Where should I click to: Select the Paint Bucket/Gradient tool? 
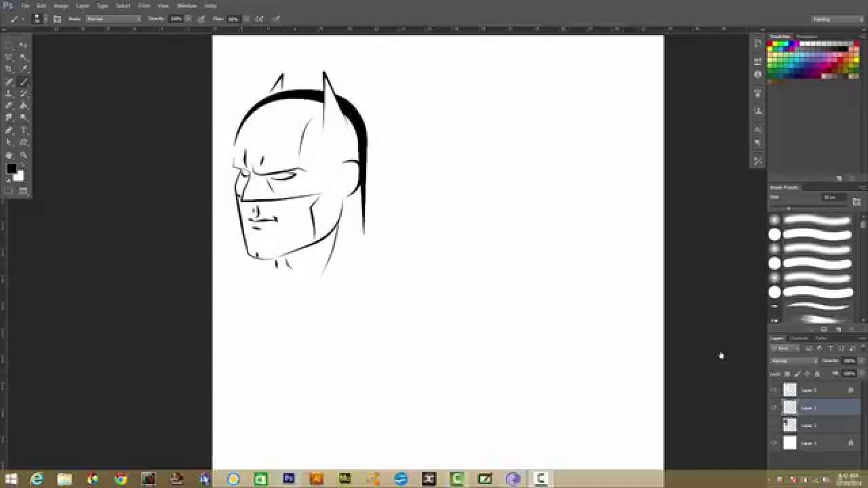(24, 106)
